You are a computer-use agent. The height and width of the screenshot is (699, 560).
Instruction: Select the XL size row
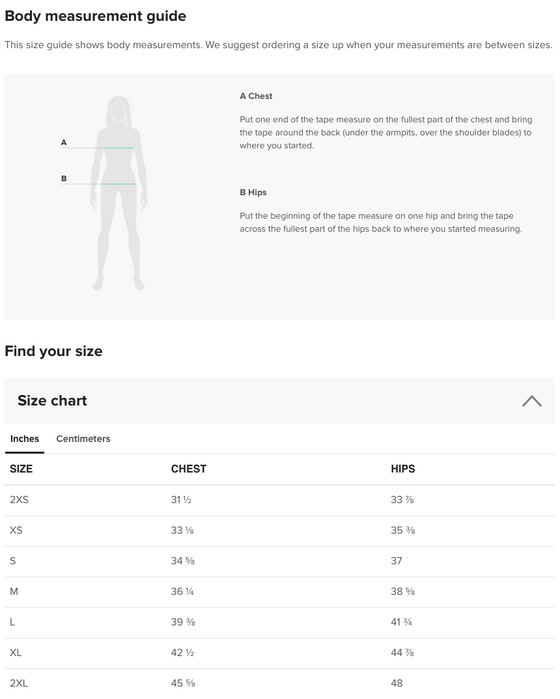[280, 653]
